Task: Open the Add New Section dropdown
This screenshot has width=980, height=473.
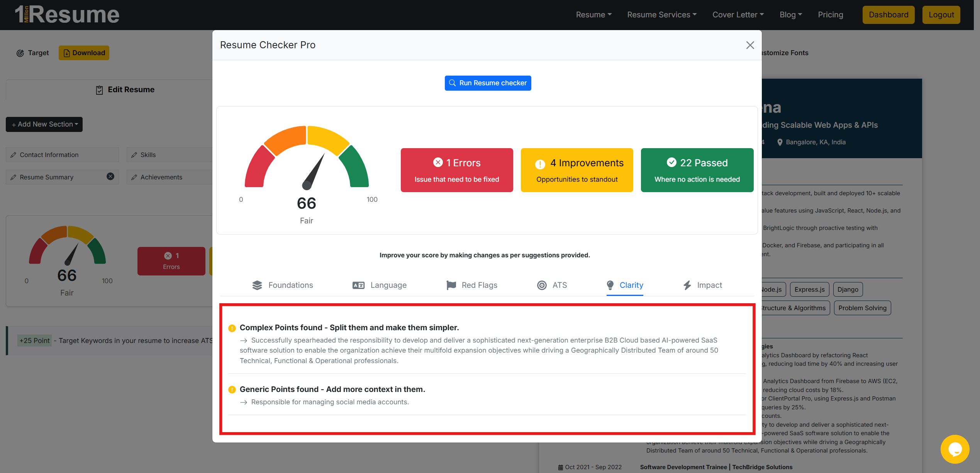Action: click(44, 124)
